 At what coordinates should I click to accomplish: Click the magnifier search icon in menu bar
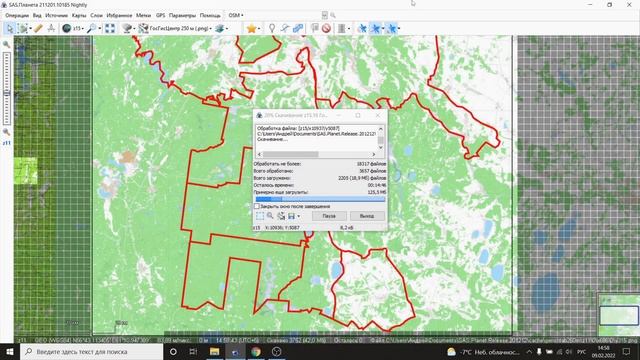[333, 16]
